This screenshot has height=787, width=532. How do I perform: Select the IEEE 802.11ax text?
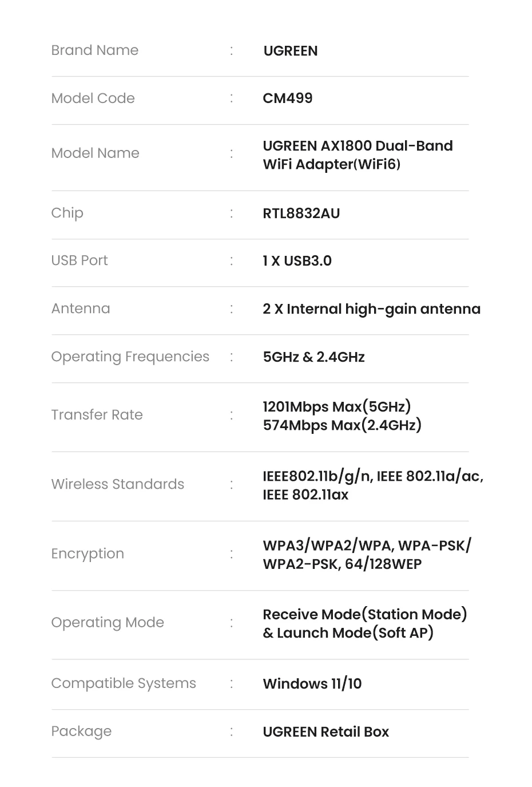pos(305,495)
